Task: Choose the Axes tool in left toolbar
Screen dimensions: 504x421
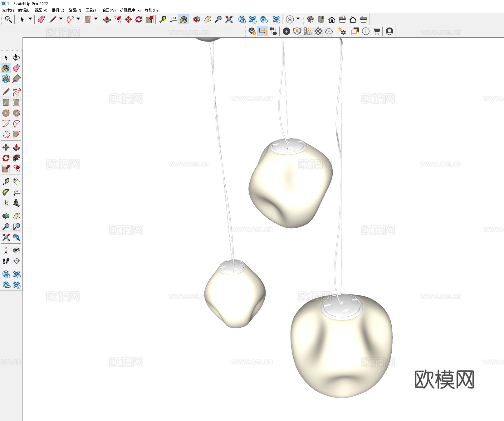Action: [6, 203]
